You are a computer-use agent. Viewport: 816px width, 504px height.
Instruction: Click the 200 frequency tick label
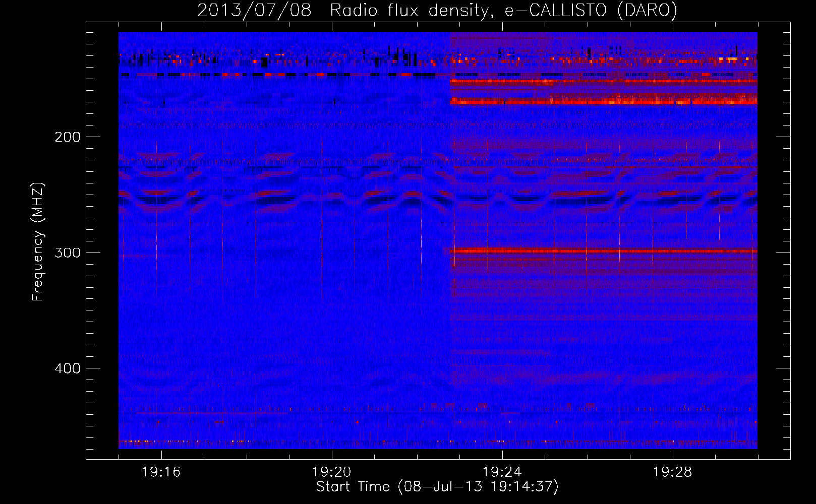click(68, 137)
